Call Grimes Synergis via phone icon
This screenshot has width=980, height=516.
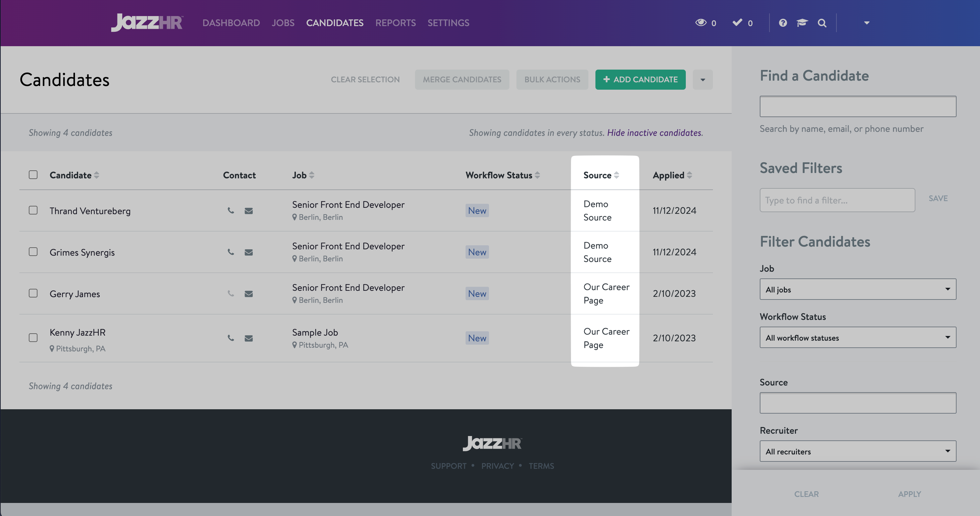231,252
